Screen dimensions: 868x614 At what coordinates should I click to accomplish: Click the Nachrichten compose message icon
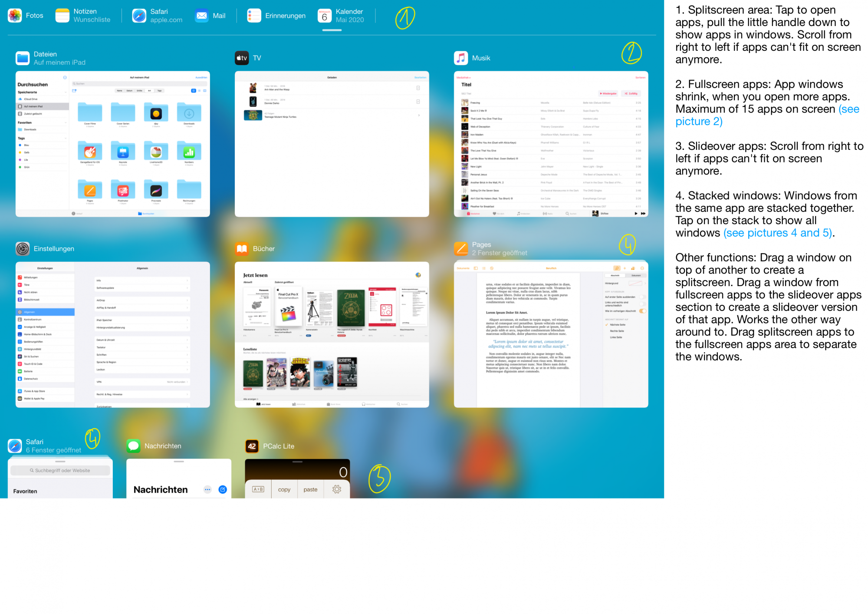[223, 489]
